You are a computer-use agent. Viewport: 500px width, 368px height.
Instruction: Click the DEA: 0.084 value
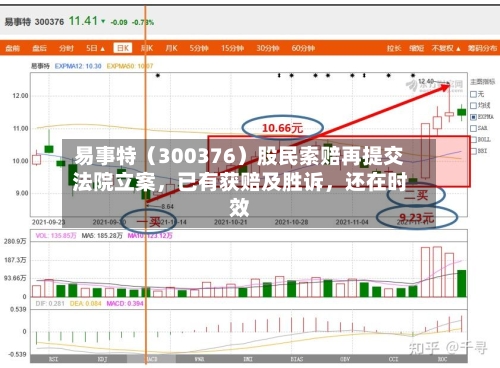(86, 304)
